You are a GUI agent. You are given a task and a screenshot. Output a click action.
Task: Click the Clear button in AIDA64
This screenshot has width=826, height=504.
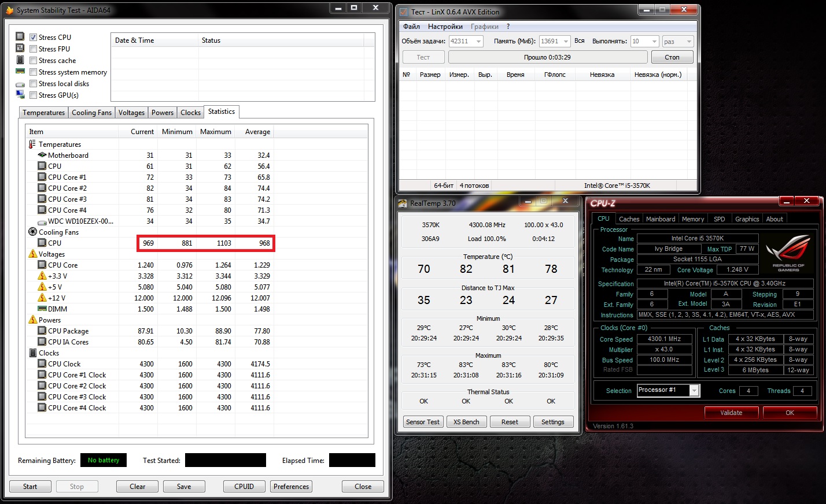click(137, 487)
